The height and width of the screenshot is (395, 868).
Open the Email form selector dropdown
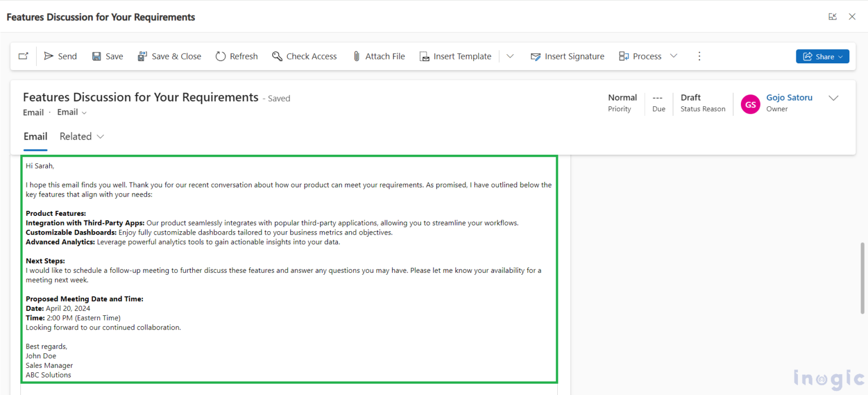tap(72, 112)
